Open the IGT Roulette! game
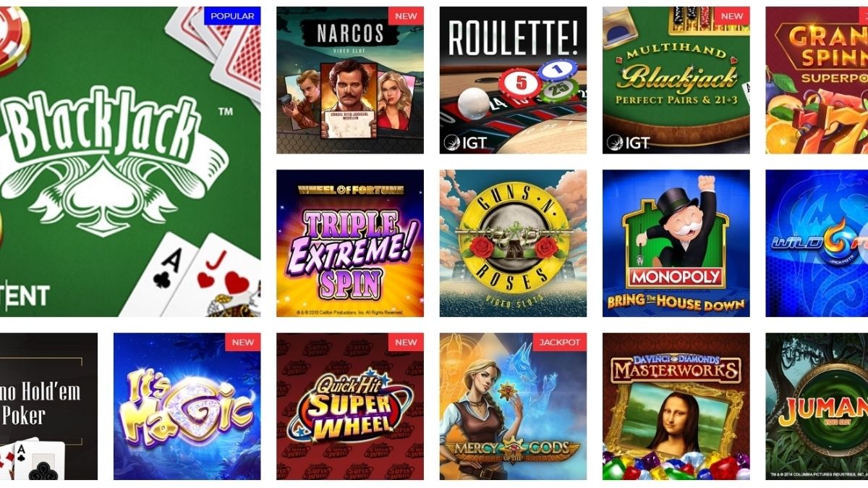The width and height of the screenshot is (868, 488). 513,80
